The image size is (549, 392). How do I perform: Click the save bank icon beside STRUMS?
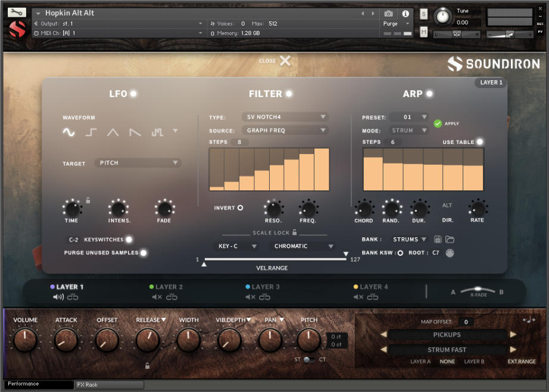pyautogui.click(x=438, y=239)
